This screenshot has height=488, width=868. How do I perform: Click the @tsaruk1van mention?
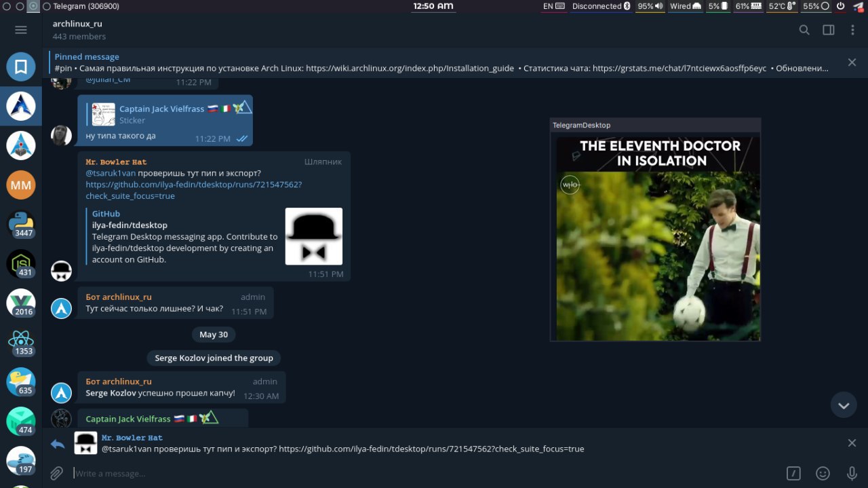tap(111, 173)
